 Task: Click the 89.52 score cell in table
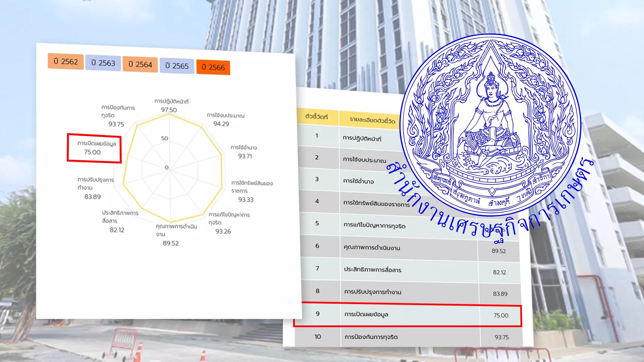point(499,251)
